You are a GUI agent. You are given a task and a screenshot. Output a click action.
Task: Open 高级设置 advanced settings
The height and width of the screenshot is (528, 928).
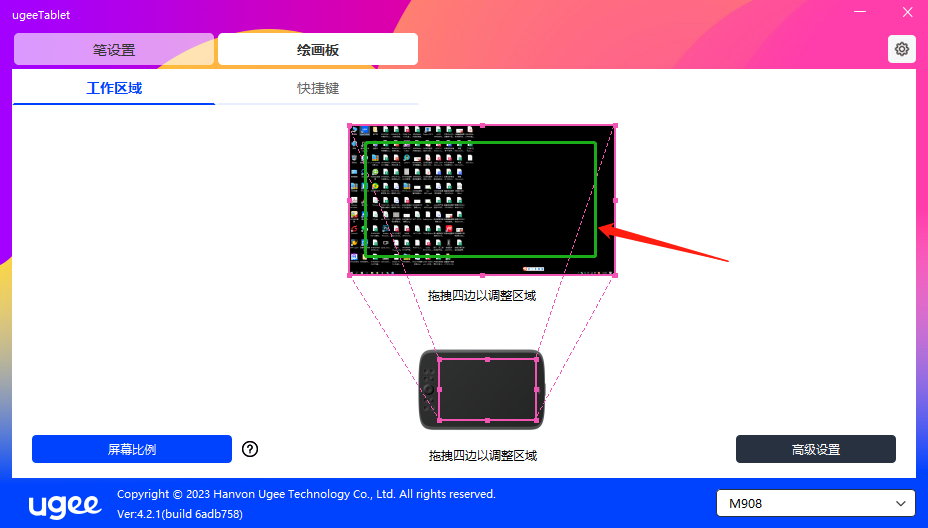(x=816, y=449)
